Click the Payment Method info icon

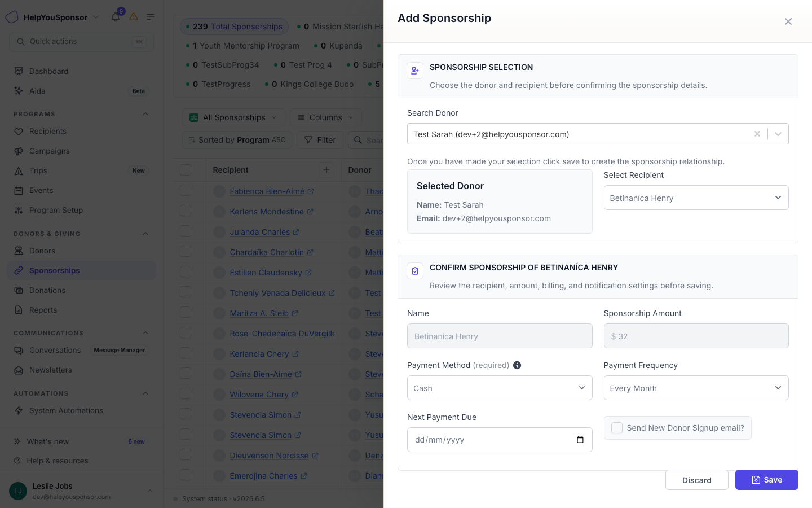517,365
